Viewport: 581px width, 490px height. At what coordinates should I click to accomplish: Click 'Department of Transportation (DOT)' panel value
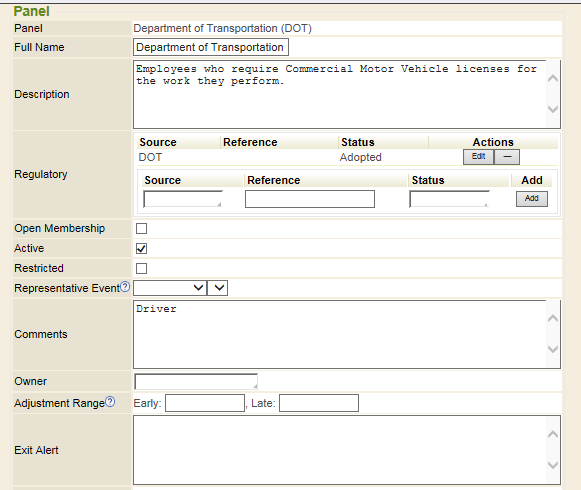click(x=222, y=29)
